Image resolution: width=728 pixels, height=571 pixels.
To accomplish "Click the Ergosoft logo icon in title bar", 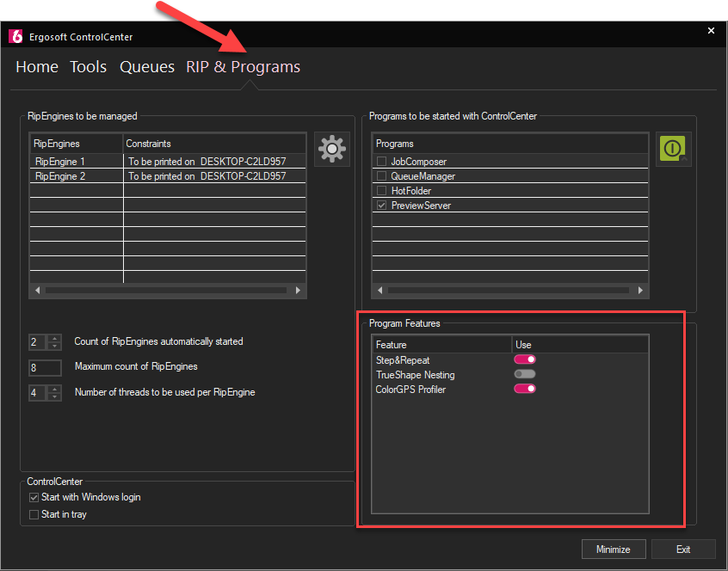I will click(x=16, y=36).
